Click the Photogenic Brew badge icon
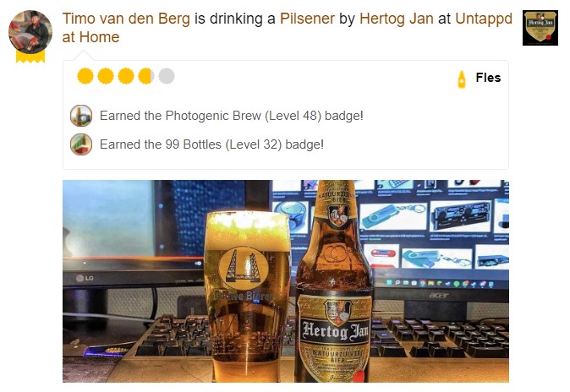Image resolution: width=570 pixels, height=392 pixels. point(81,116)
